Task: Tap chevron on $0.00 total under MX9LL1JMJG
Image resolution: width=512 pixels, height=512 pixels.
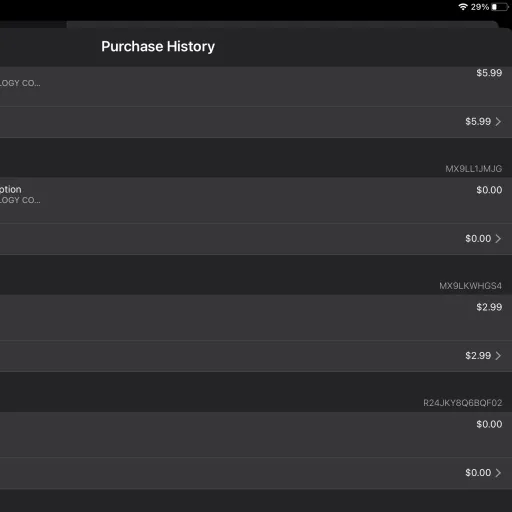Action: coord(498,239)
